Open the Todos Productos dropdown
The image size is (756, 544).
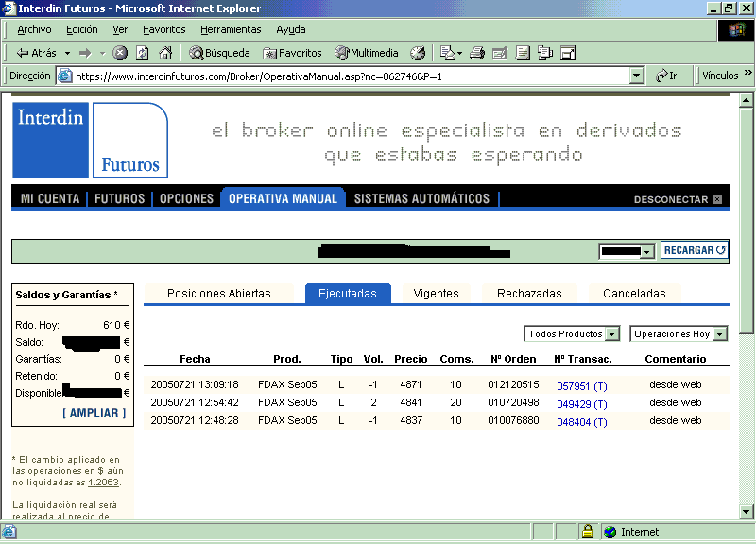(612, 334)
